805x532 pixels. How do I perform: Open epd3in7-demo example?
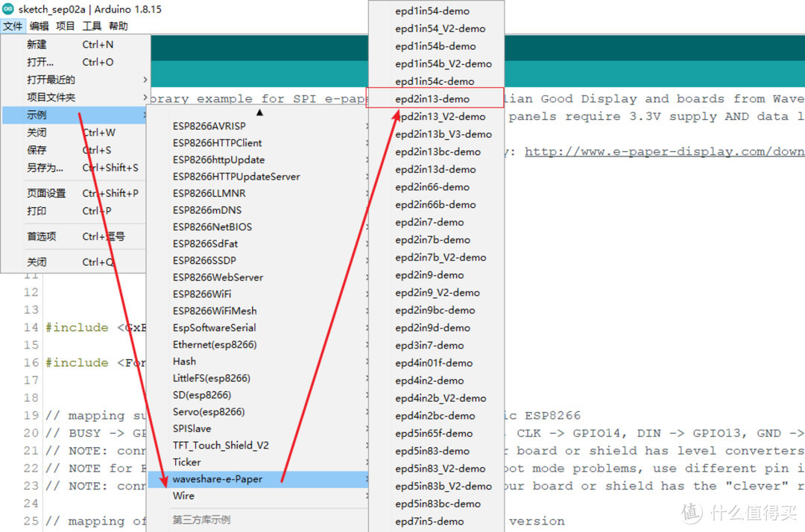(436, 345)
